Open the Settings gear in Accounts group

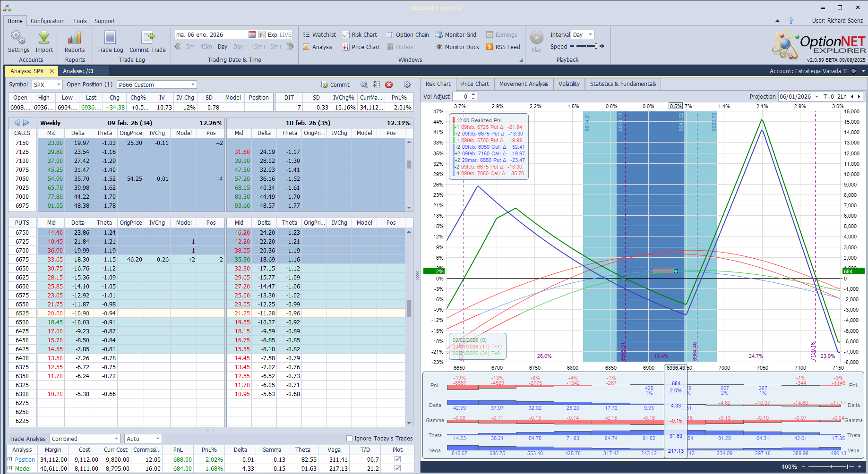click(18, 42)
